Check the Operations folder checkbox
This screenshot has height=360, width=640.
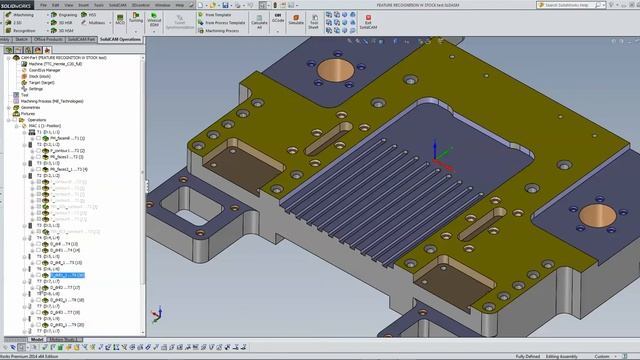(x=15, y=120)
